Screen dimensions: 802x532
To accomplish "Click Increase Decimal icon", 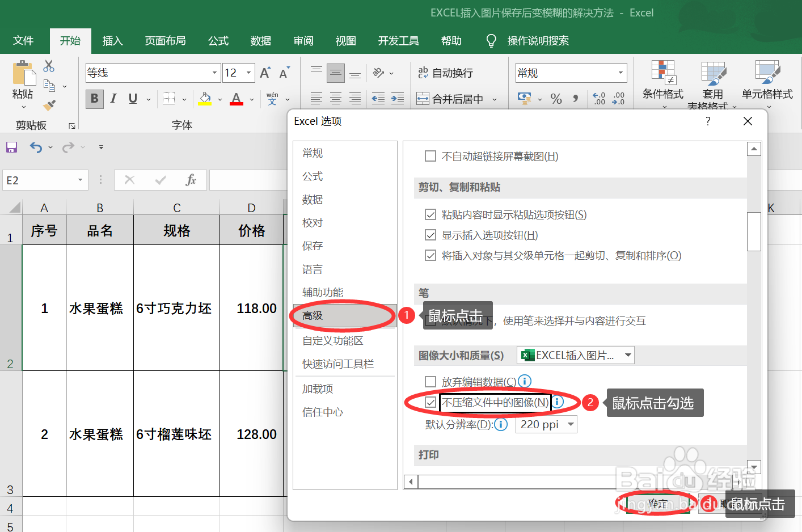I will (x=599, y=99).
